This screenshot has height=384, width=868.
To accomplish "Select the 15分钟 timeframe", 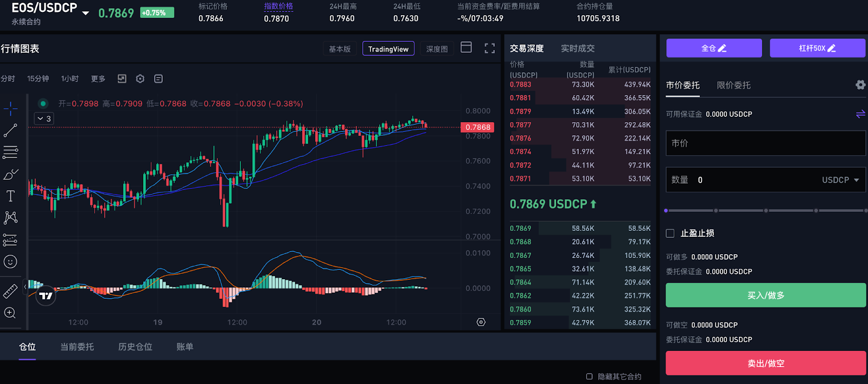I will point(38,79).
